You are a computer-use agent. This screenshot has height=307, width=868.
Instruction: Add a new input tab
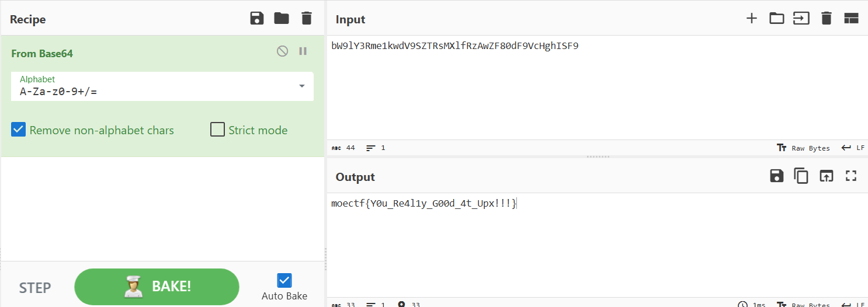(752, 19)
